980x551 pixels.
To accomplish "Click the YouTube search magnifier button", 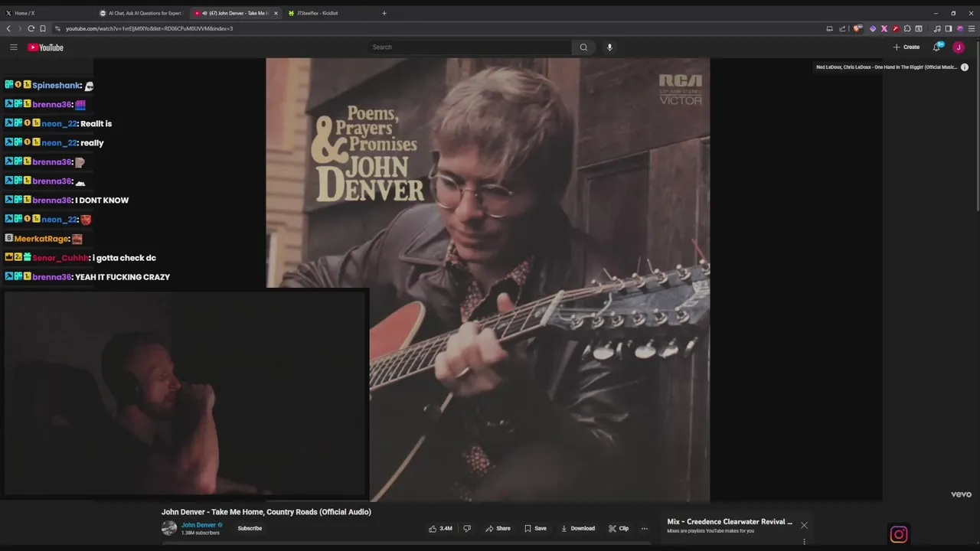I will pos(583,47).
